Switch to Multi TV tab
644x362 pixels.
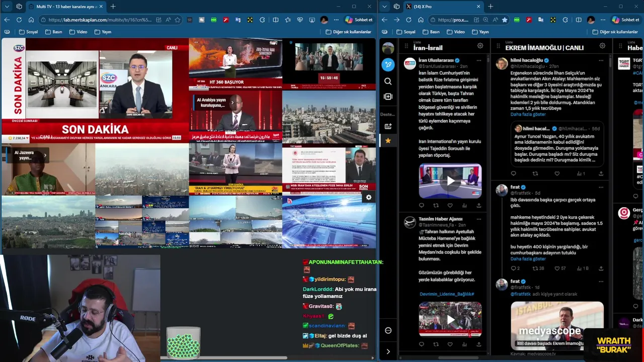pyautogui.click(x=65, y=7)
